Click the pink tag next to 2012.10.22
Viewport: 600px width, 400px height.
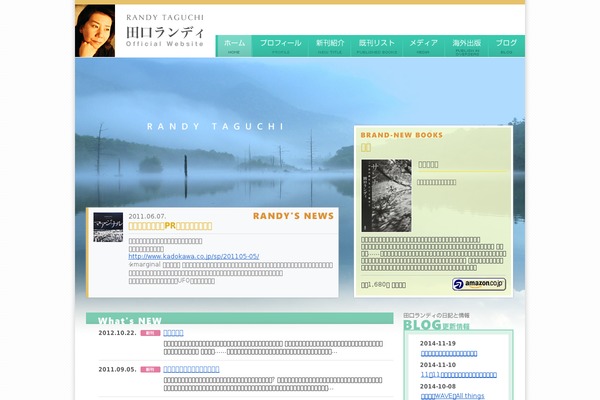[150, 333]
